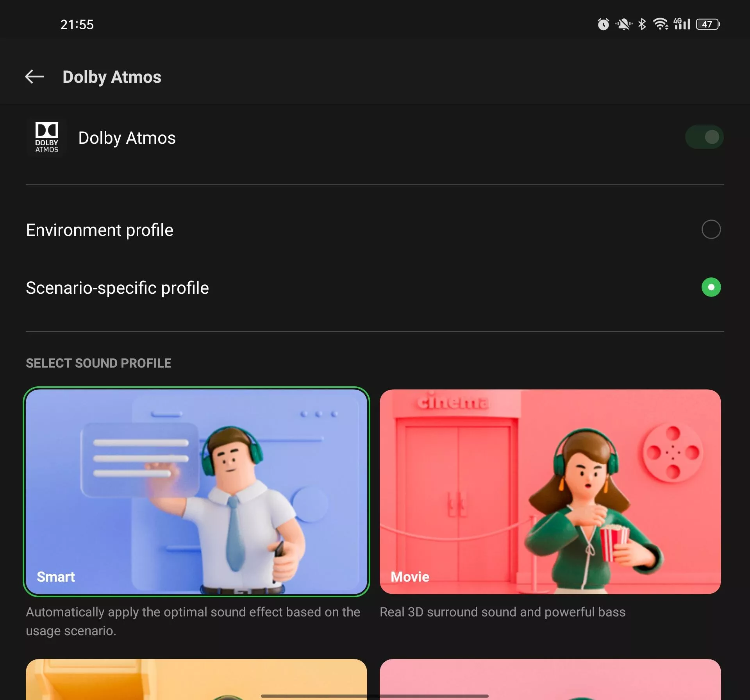750x700 pixels.
Task: Tap the 21:55 clock in status bar
Action: [x=77, y=25]
